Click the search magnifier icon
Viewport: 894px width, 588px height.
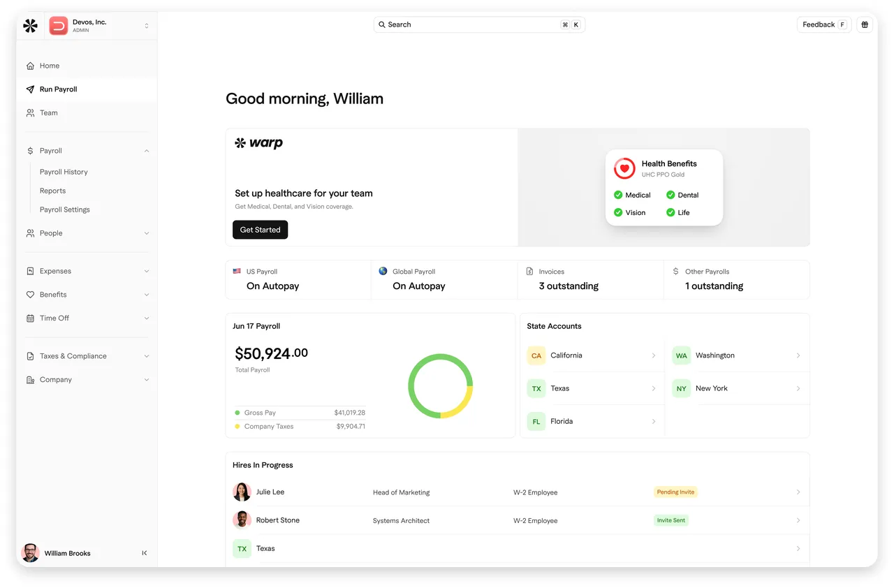coord(382,24)
